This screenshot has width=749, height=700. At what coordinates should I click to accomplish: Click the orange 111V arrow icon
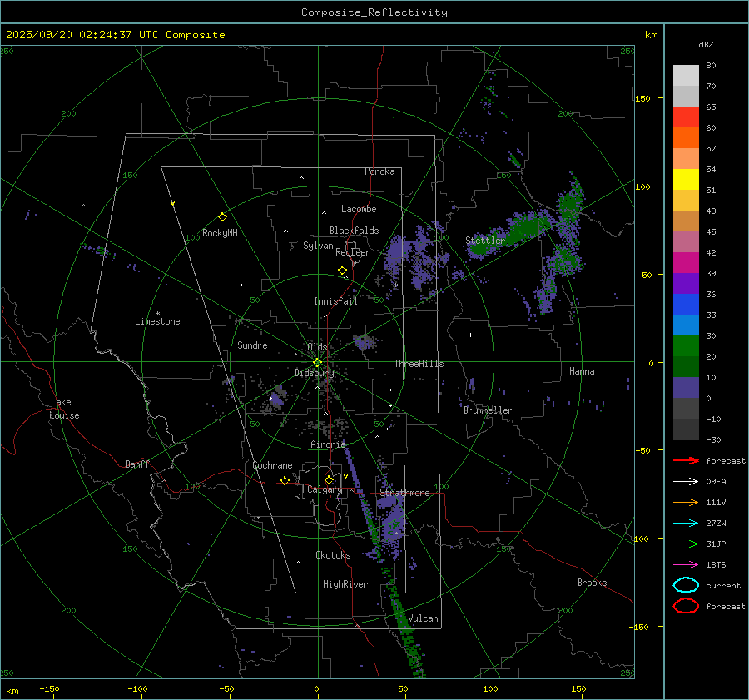[x=686, y=502]
